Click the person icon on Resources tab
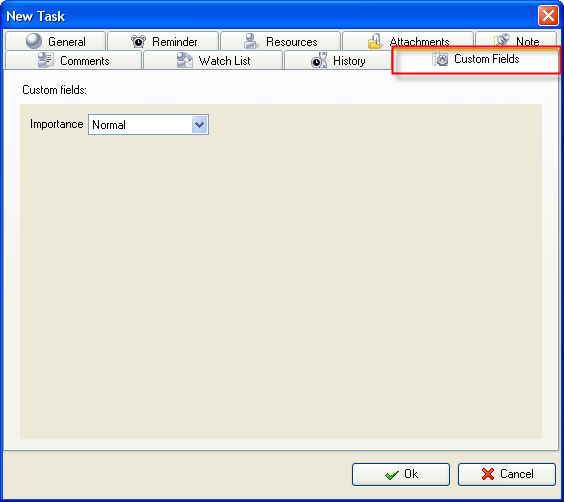This screenshot has height=502, width=564. [250, 41]
